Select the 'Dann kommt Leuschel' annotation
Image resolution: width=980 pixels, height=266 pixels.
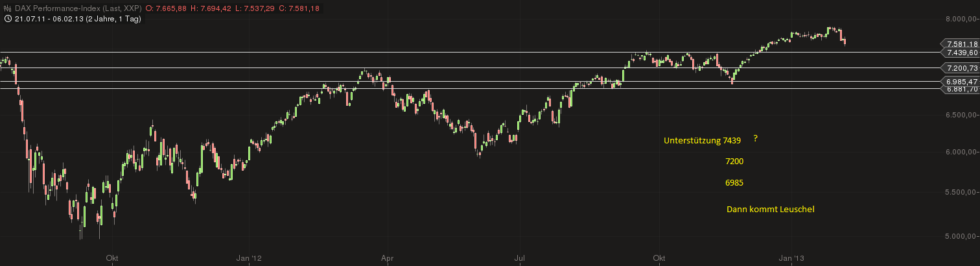click(769, 210)
